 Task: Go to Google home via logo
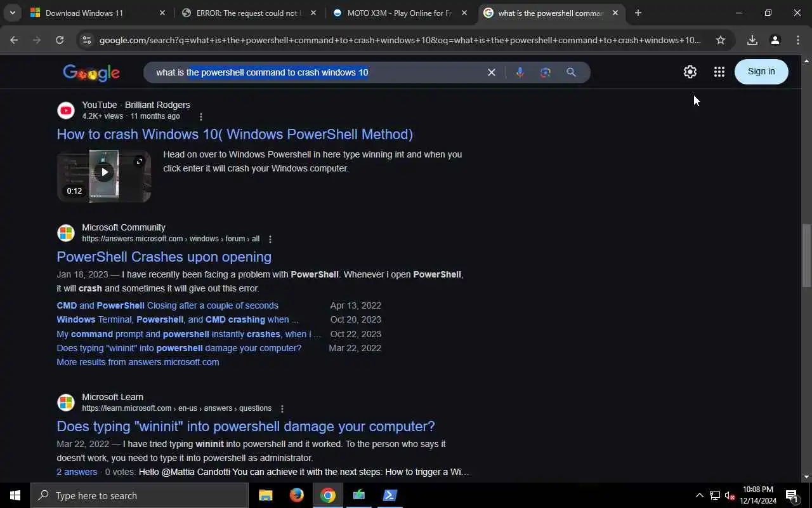91,73
